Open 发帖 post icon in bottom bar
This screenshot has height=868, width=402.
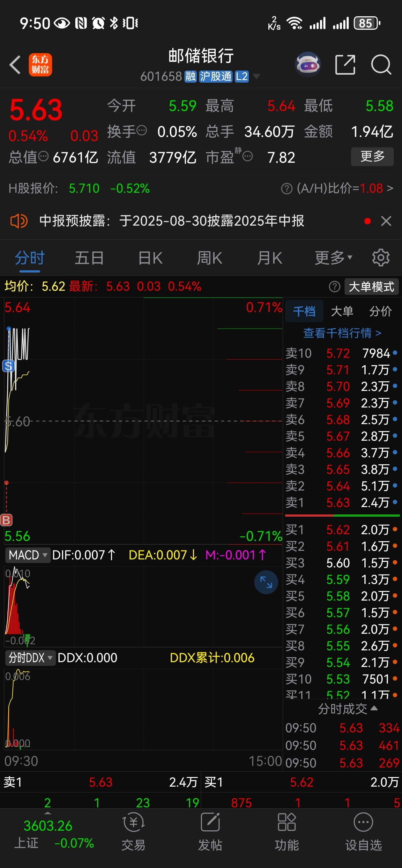click(x=210, y=832)
